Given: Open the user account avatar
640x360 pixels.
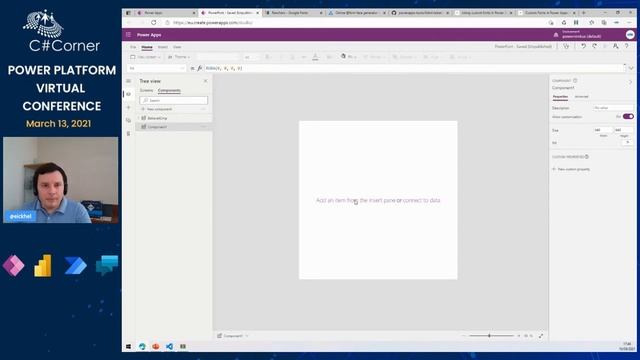Looking at the screenshot, I should pyautogui.click(x=630, y=35).
